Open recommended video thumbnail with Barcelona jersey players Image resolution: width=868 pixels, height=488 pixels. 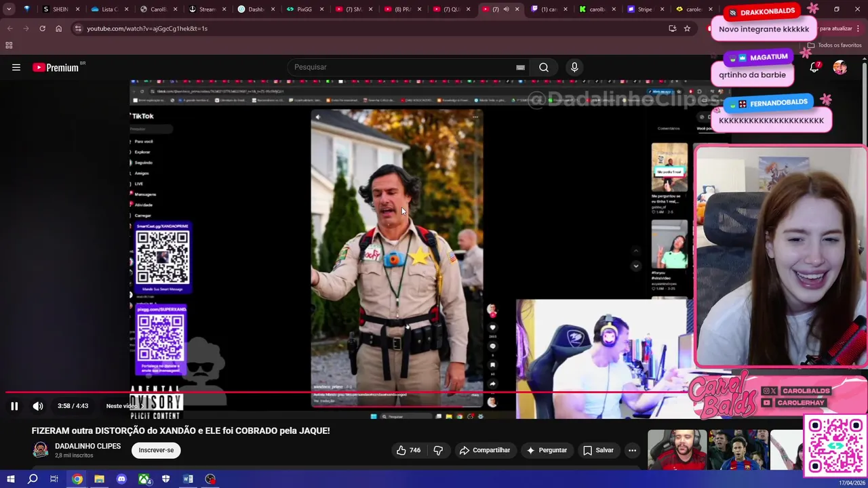[x=739, y=450]
